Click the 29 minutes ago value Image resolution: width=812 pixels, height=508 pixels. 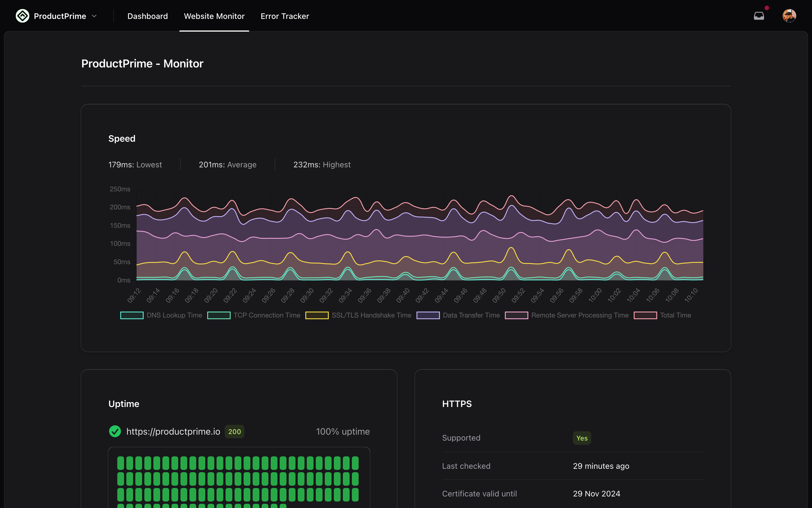[x=601, y=466]
